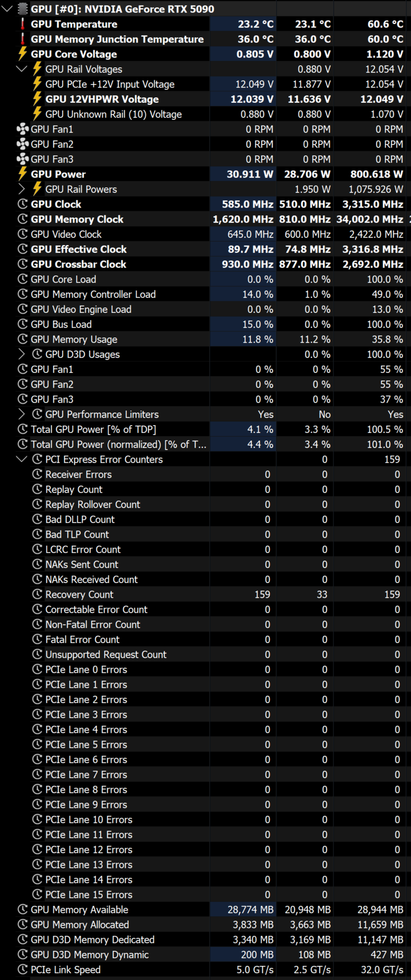
Task: Click the clock icon of GPU Memory Clock
Action: pos(22,219)
